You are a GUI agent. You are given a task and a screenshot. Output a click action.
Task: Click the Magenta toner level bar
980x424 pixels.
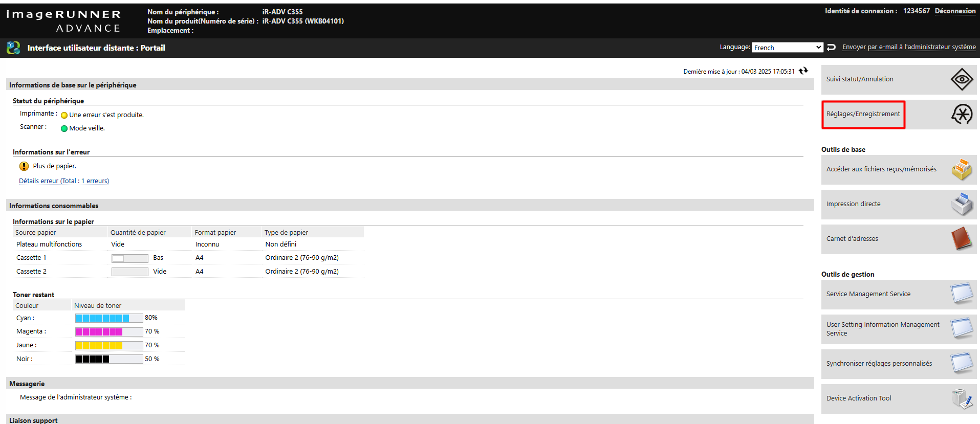[x=109, y=332]
